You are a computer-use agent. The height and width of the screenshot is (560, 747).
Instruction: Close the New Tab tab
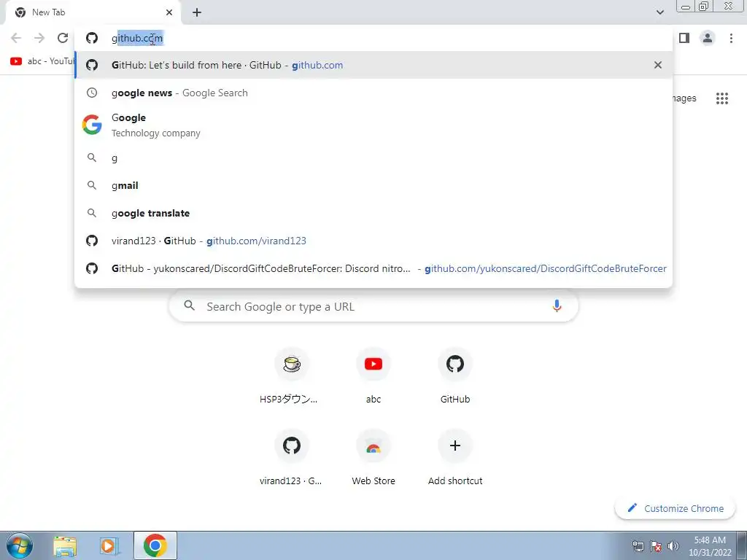(x=169, y=12)
